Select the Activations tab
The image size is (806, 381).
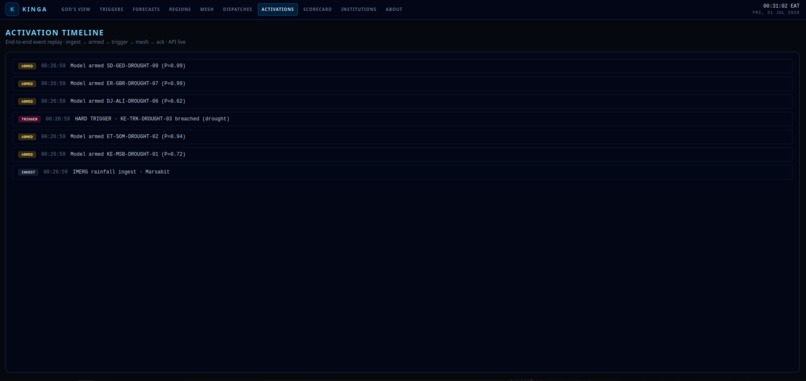(x=278, y=9)
